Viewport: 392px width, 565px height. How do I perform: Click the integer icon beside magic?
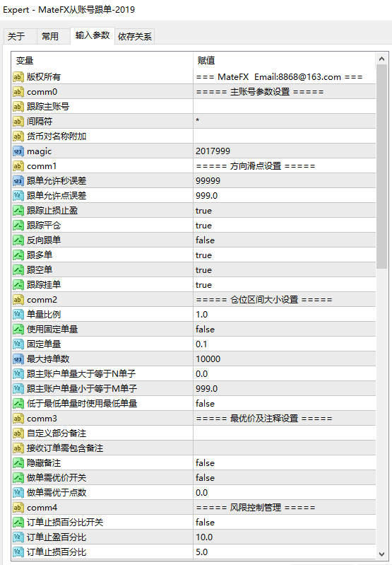pyautogui.click(x=18, y=151)
